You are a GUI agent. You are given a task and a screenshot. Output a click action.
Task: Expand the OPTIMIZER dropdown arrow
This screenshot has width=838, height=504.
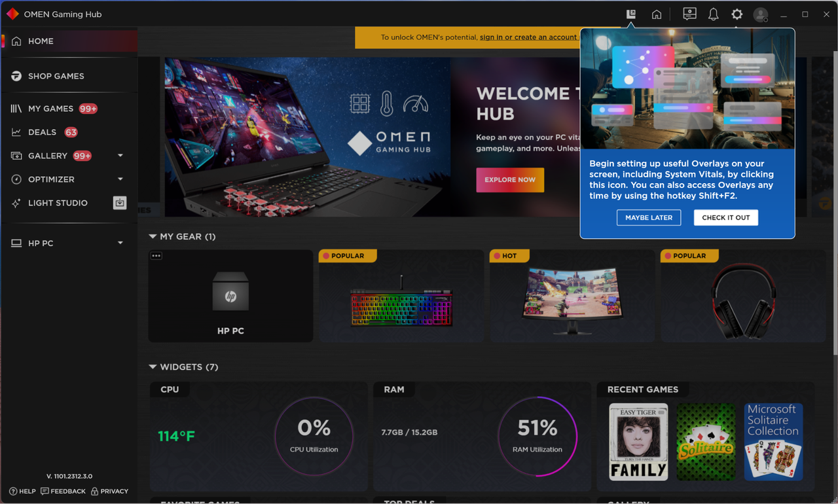pos(120,179)
